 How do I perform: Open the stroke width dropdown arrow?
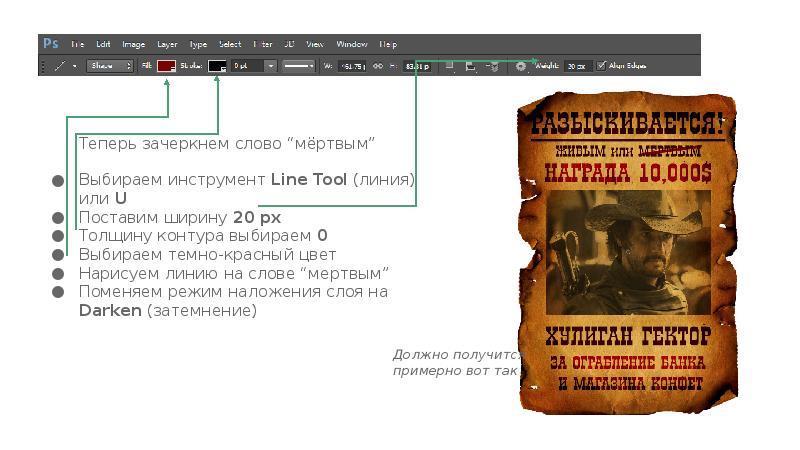(x=270, y=66)
